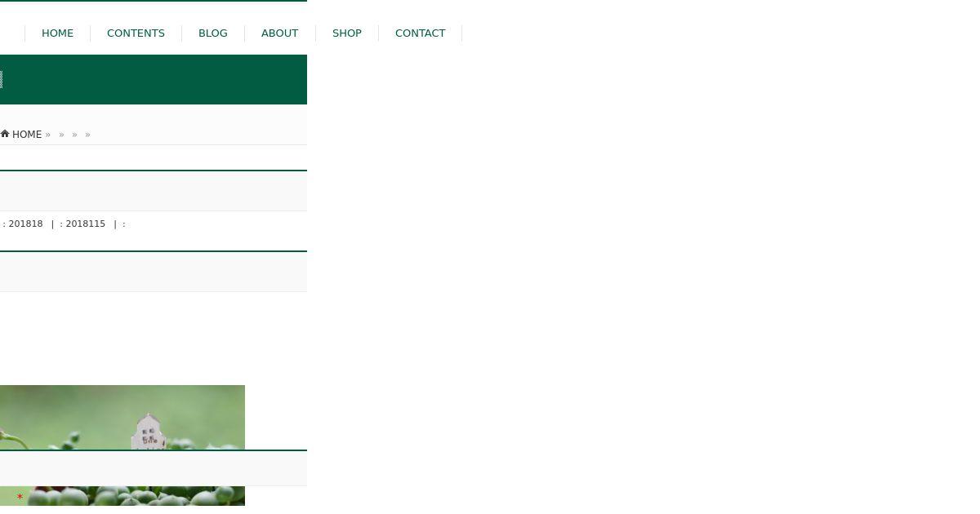Select the date text 201818
The width and height of the screenshot is (980, 514).
click(x=25, y=224)
